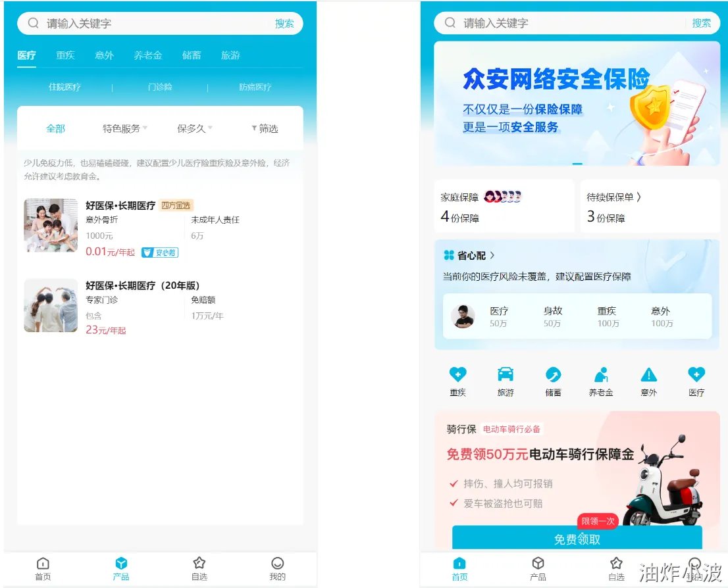Switch to 意外 top tab
This screenshot has width=728, height=588.
[x=105, y=55]
